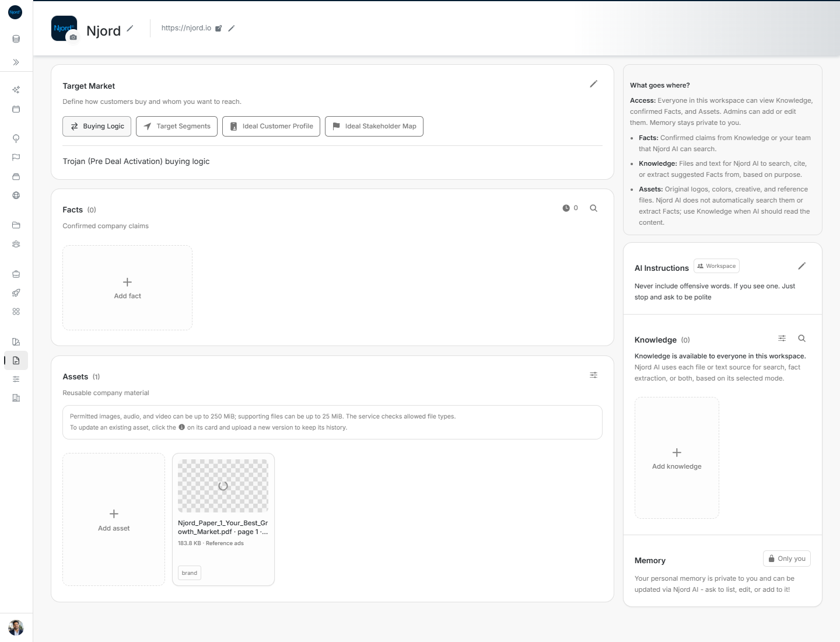Change company logo via camera icon
Screen dimensions: 840x642
(x=73, y=37)
